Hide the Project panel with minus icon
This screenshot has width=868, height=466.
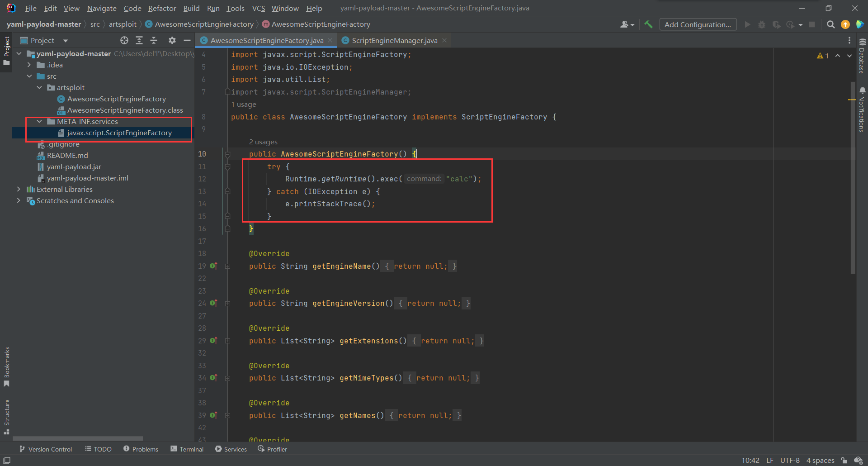tap(187, 40)
